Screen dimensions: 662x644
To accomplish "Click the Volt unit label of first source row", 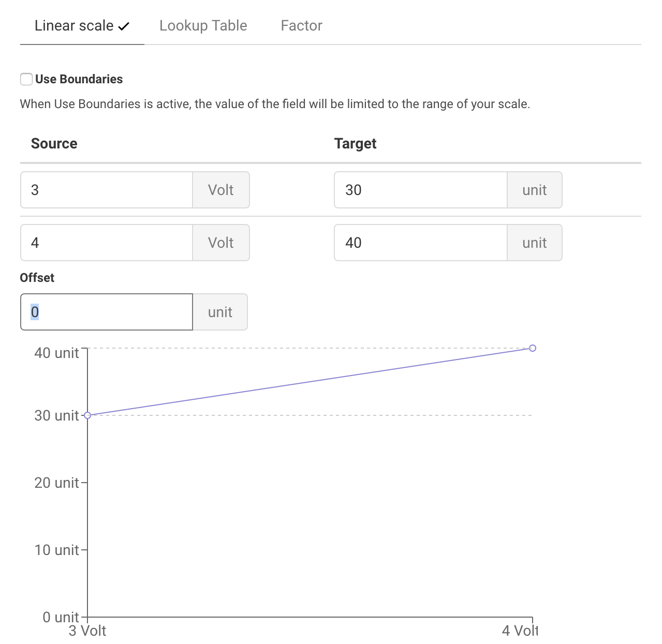I will 221,190.
